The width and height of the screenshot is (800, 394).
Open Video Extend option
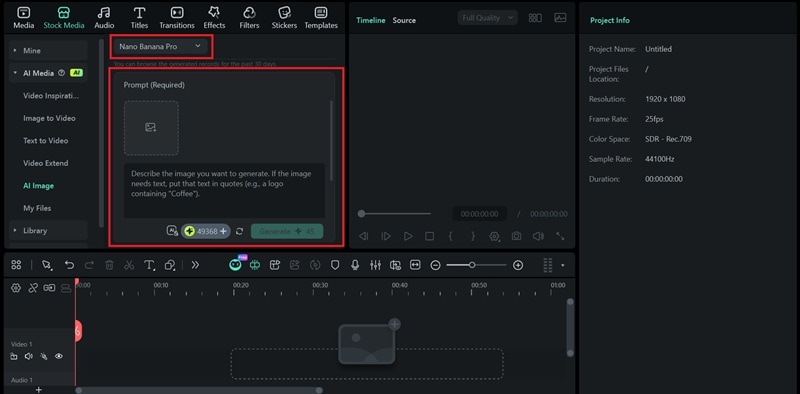pyautogui.click(x=45, y=163)
